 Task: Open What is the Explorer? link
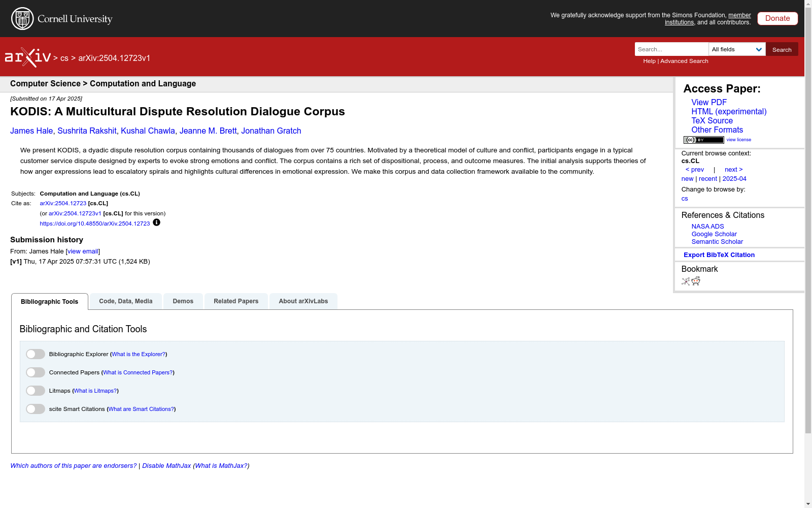139,354
